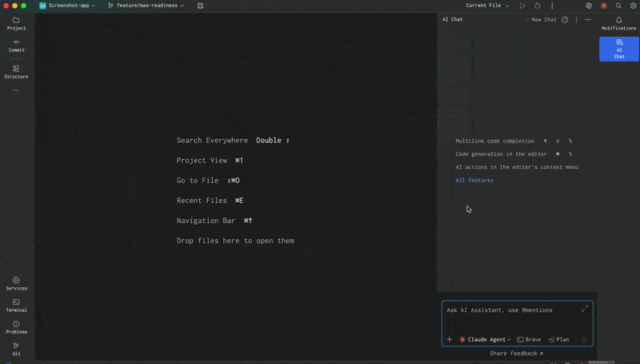
Task: Expand the Screenshot-app project dropdown
Action: (x=67, y=6)
